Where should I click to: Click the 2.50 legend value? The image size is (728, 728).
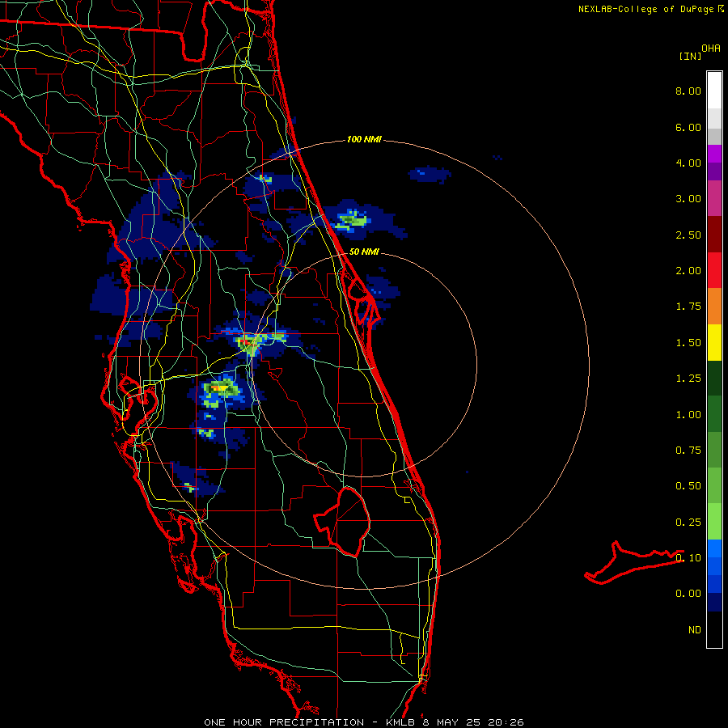[688, 235]
